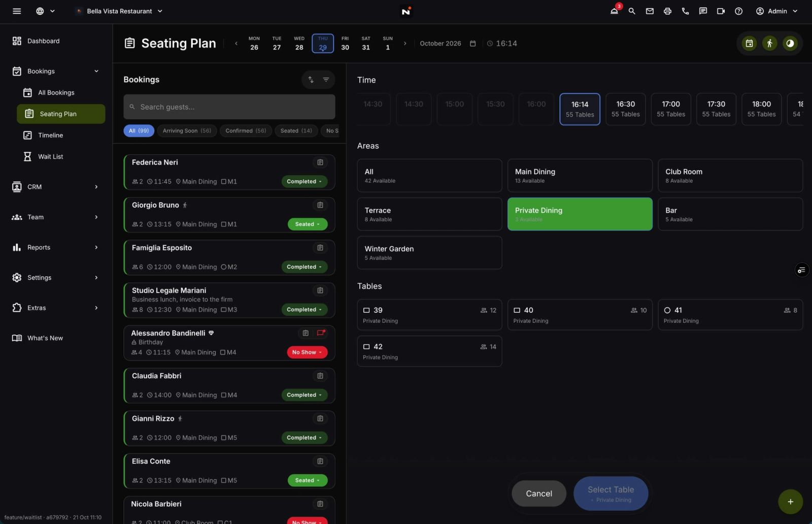
Task: Click the red message flag on Alessandro Bandinelli
Action: [321, 333]
